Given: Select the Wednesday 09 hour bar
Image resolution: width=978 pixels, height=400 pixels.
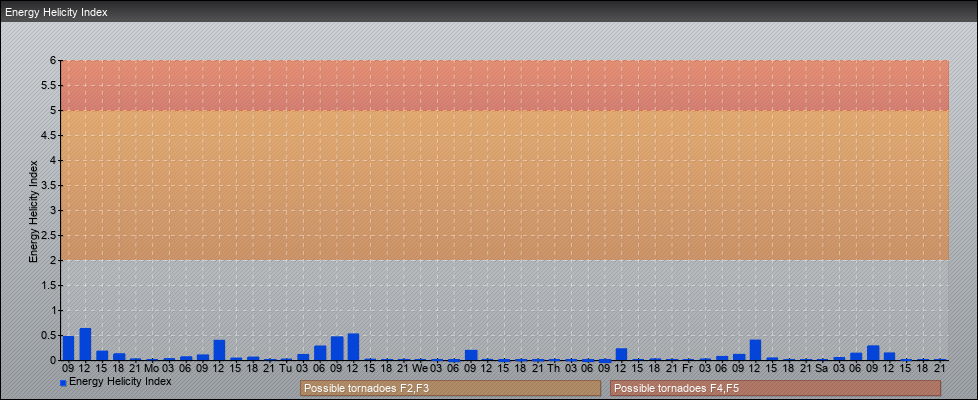Looking at the screenshot, I should point(470,355).
